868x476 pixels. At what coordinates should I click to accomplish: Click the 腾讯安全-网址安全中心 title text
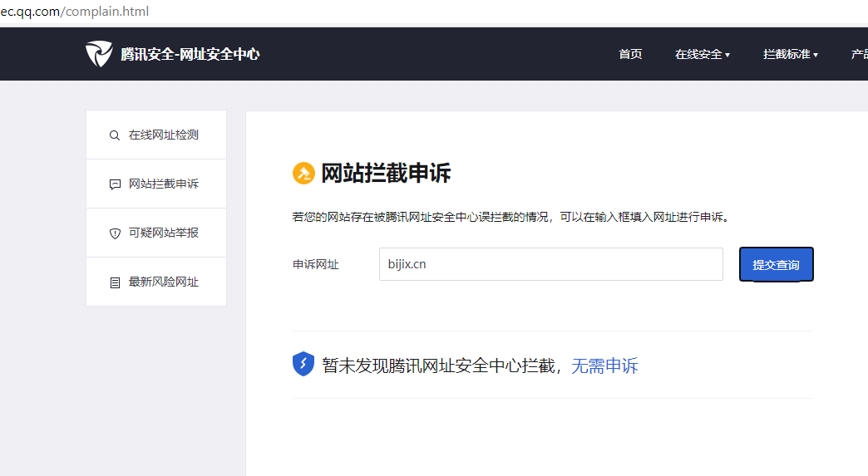click(190, 54)
